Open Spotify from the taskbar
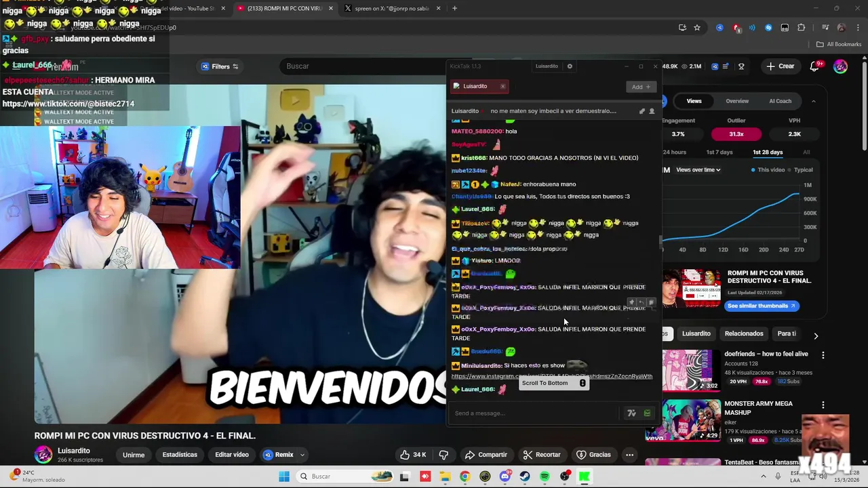 [545, 476]
